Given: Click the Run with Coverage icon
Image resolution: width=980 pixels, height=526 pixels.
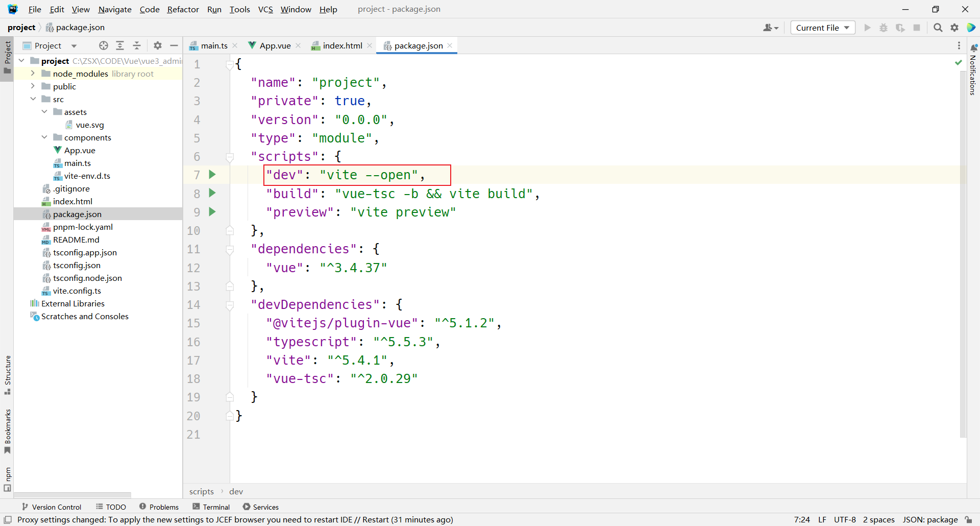Looking at the screenshot, I should click(900, 28).
